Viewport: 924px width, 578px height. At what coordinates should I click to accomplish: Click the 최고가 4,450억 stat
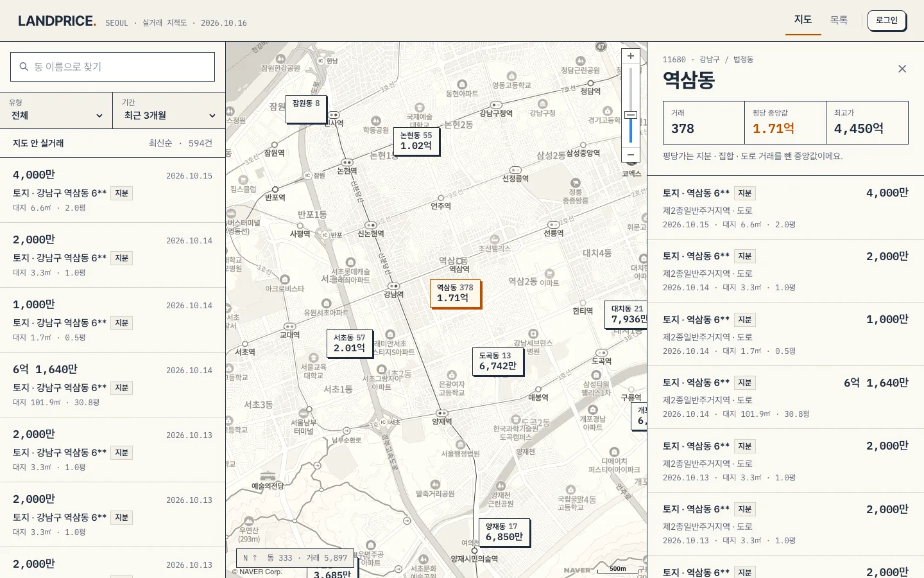click(x=867, y=123)
